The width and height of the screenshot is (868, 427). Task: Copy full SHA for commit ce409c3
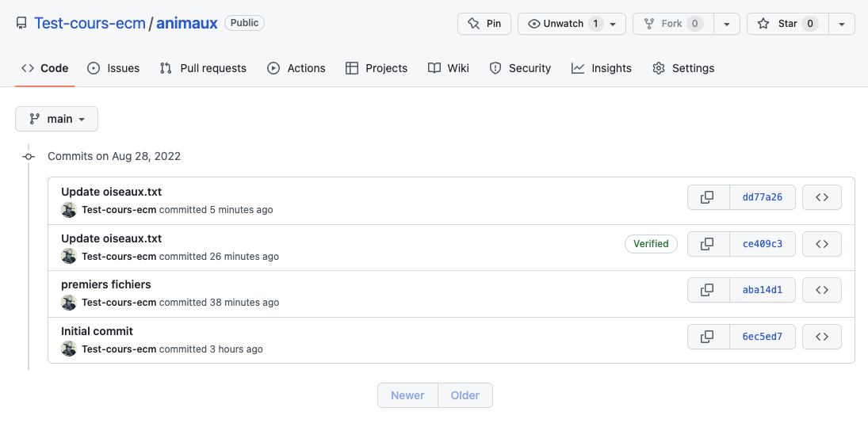click(707, 244)
